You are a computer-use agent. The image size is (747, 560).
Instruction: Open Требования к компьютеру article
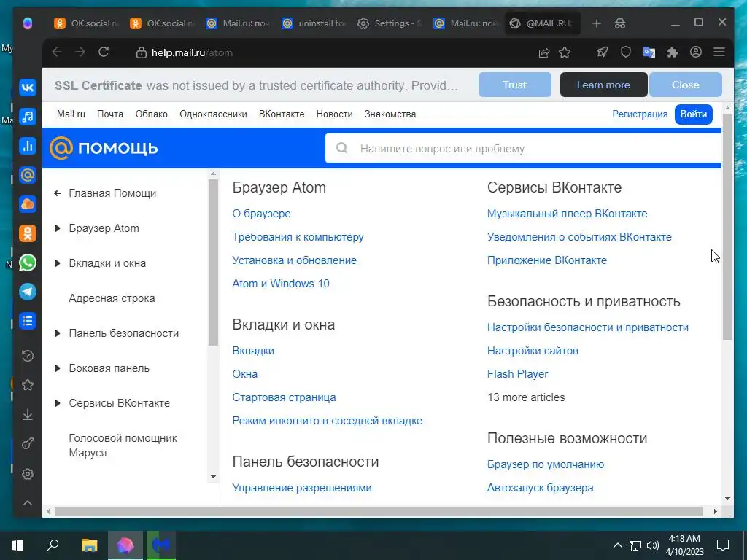point(298,237)
